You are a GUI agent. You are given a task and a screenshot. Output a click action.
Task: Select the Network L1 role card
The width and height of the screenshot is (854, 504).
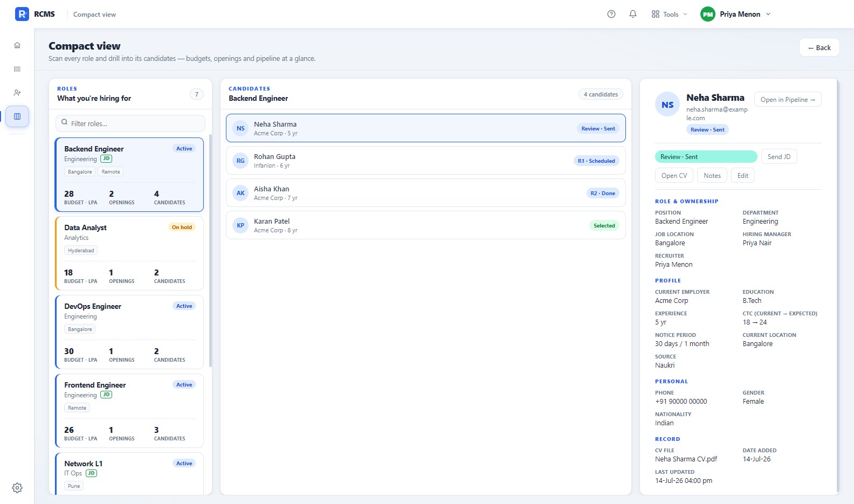tap(129, 474)
